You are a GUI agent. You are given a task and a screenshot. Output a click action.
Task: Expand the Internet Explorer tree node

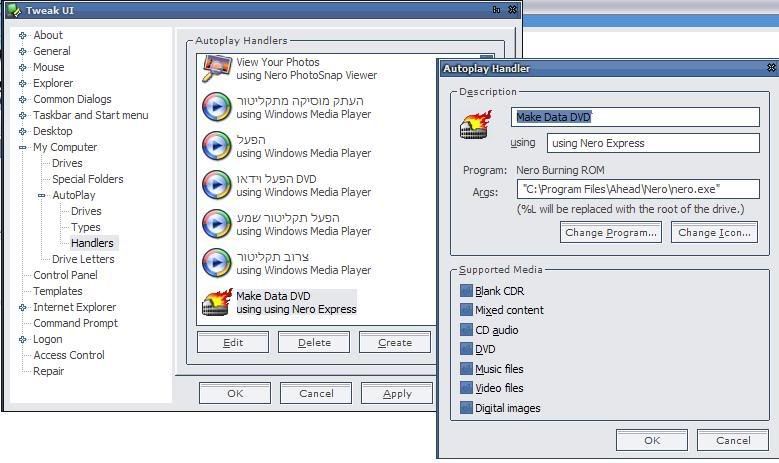(x=22, y=307)
